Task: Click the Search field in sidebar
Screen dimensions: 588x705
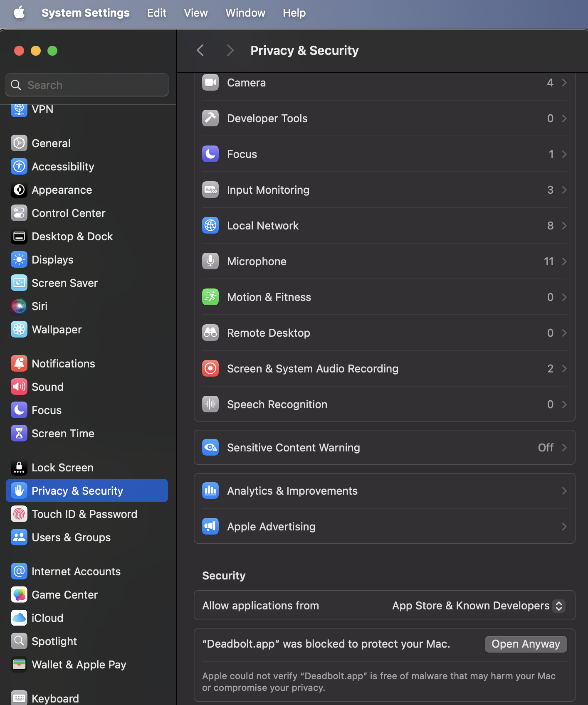Action: (x=87, y=85)
